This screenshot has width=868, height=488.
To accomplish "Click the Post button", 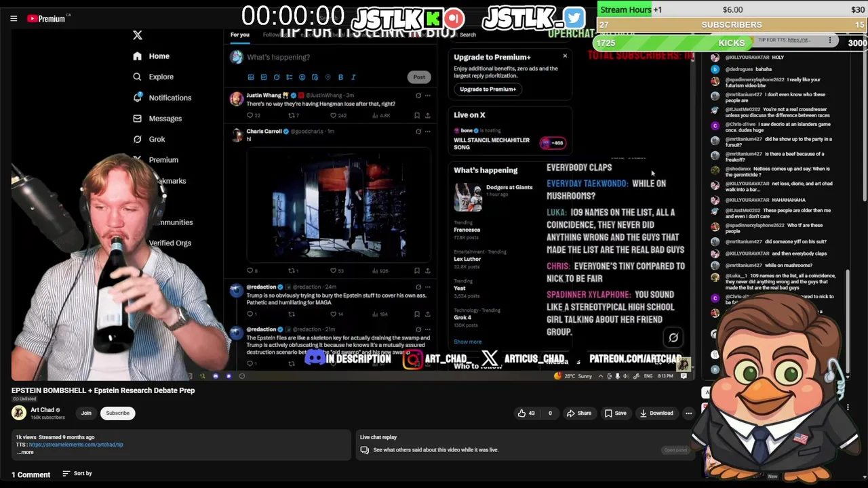I will 419,77.
